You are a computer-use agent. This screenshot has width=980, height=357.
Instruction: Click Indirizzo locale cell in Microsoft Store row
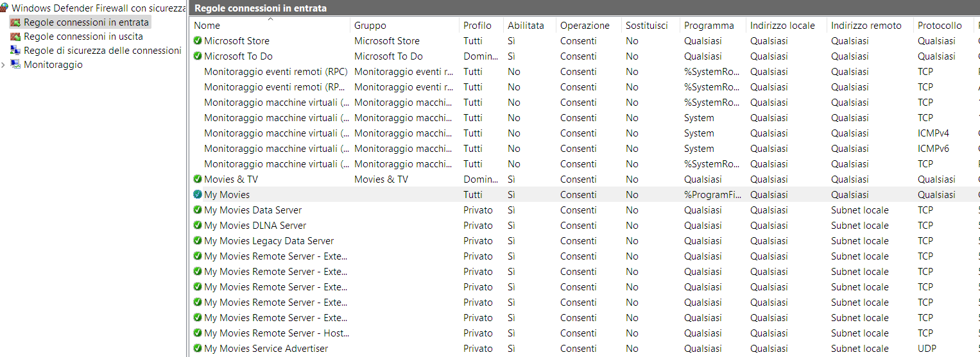769,41
